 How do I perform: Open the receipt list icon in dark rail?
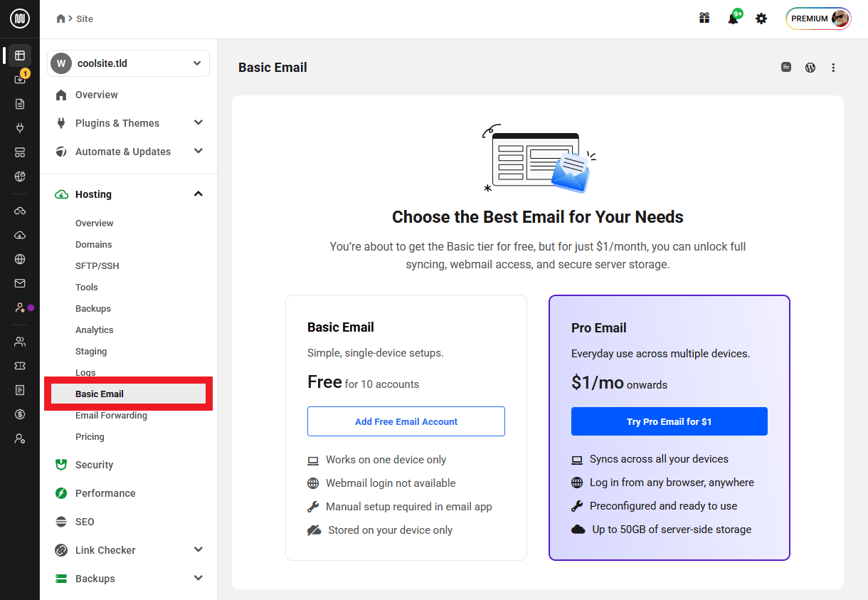(20, 390)
